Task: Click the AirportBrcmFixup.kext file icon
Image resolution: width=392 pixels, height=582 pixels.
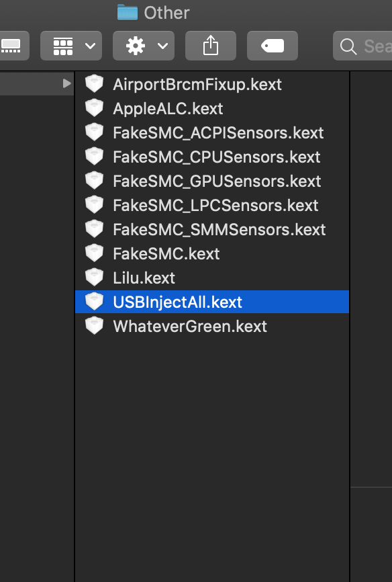Action: (x=94, y=84)
